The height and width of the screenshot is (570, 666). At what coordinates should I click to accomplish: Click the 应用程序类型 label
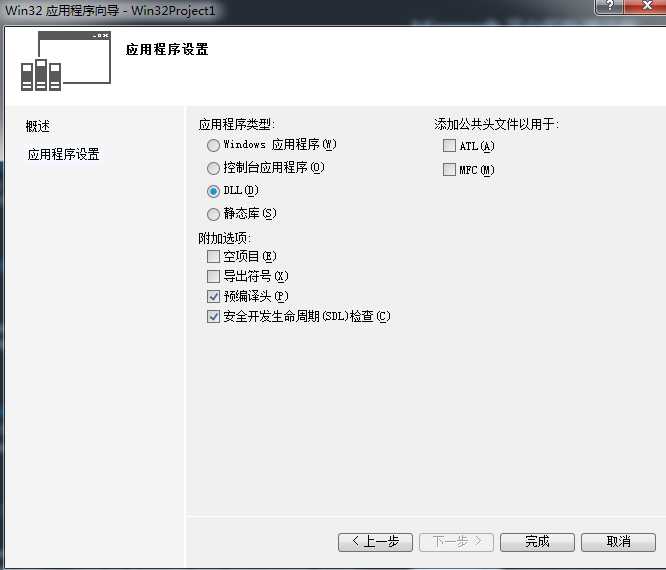pyautogui.click(x=237, y=124)
